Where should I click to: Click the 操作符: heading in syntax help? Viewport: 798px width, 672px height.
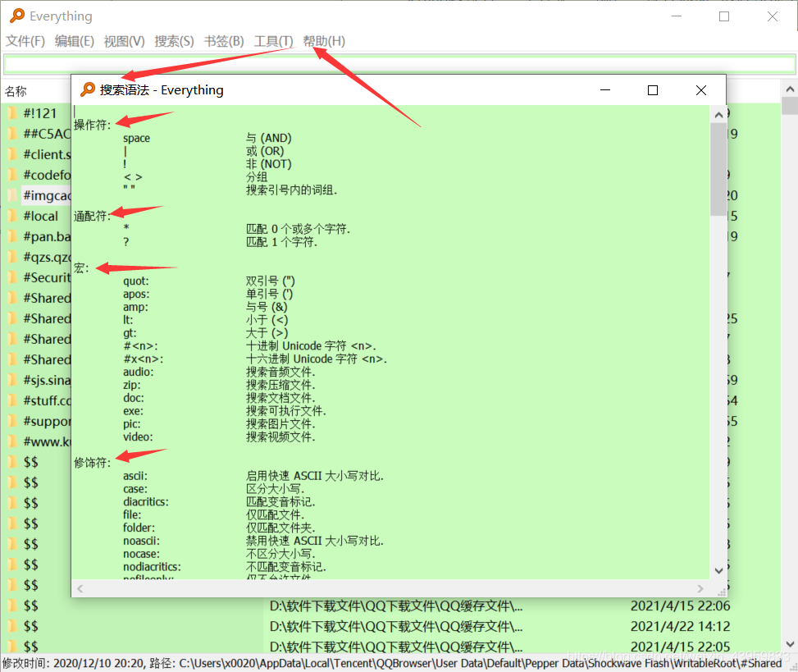click(x=92, y=125)
